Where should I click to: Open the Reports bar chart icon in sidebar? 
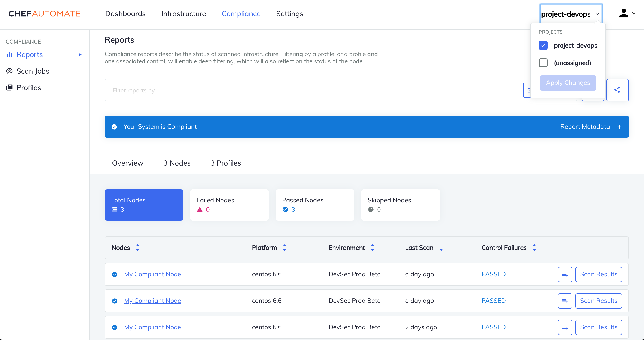point(9,54)
